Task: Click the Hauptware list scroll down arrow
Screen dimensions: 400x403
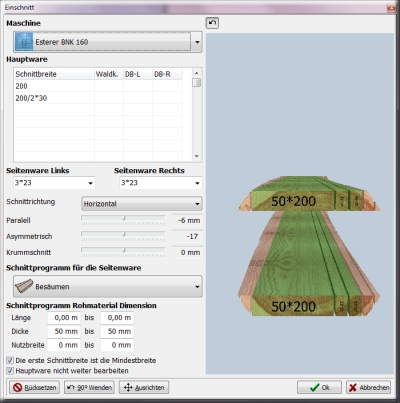Action: coord(196,156)
